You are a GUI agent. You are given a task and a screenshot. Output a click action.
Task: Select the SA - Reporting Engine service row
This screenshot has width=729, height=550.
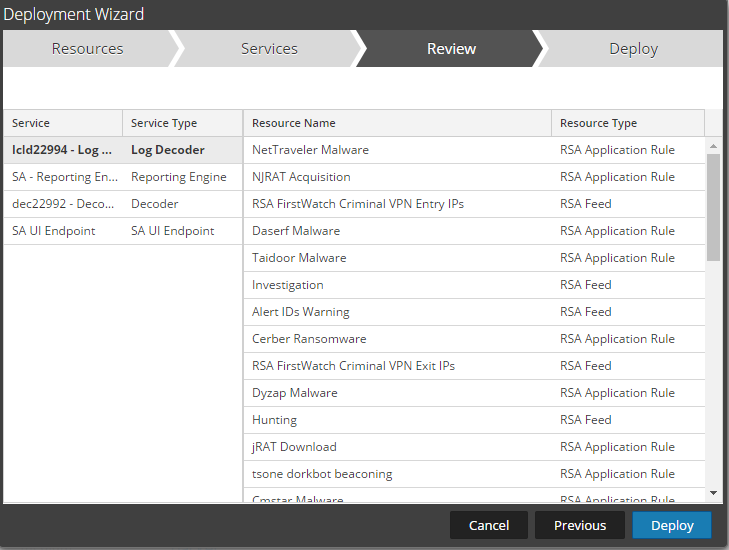tap(122, 177)
